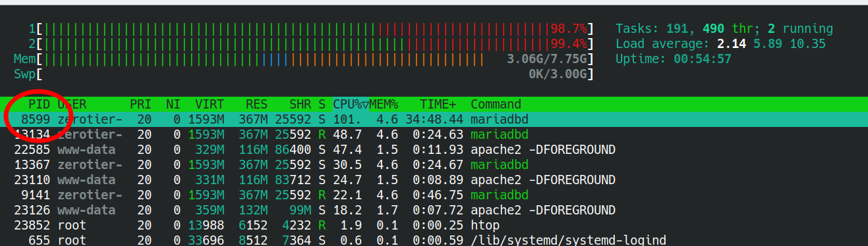Sort processes by the PID column header
This screenshot has width=868, height=246.
pyautogui.click(x=40, y=104)
